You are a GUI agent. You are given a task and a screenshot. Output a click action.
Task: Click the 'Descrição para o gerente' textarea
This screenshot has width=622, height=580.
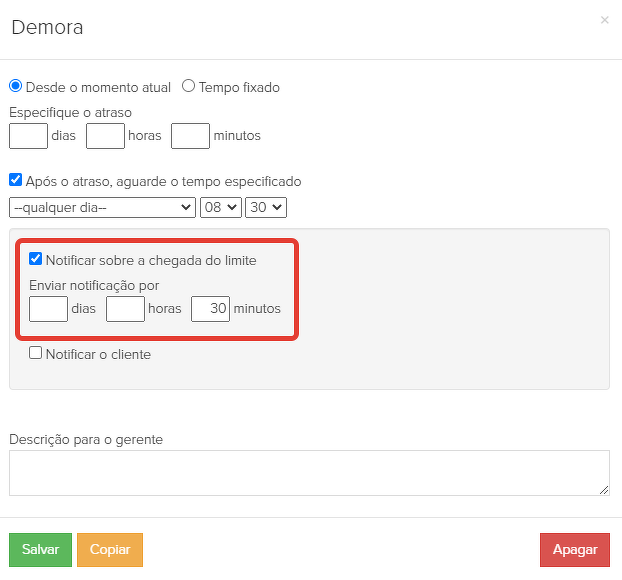(309, 472)
